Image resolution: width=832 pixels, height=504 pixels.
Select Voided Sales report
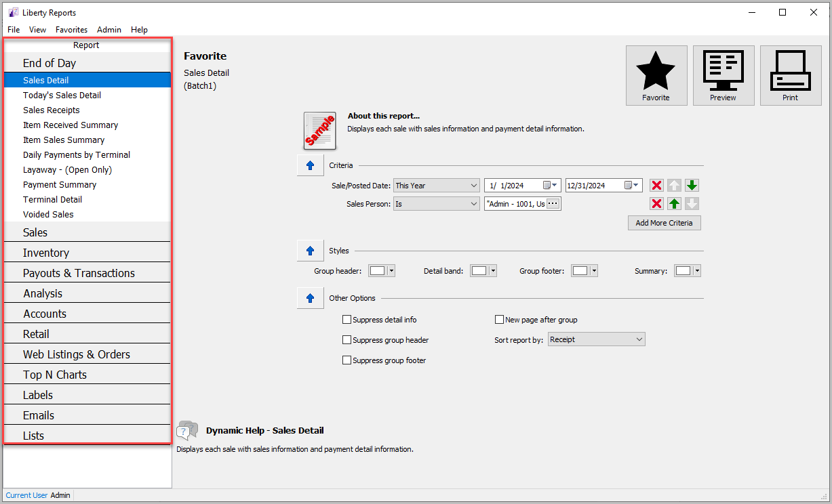(87, 214)
